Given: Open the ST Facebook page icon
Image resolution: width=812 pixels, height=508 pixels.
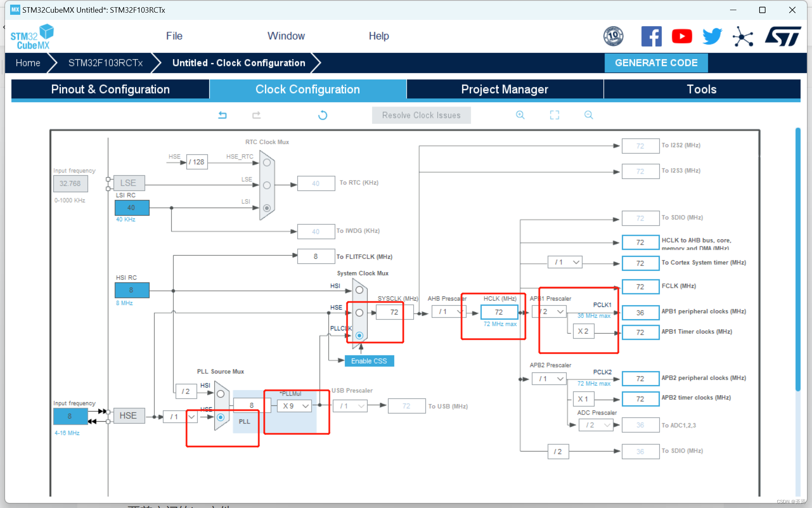Looking at the screenshot, I should (x=651, y=36).
